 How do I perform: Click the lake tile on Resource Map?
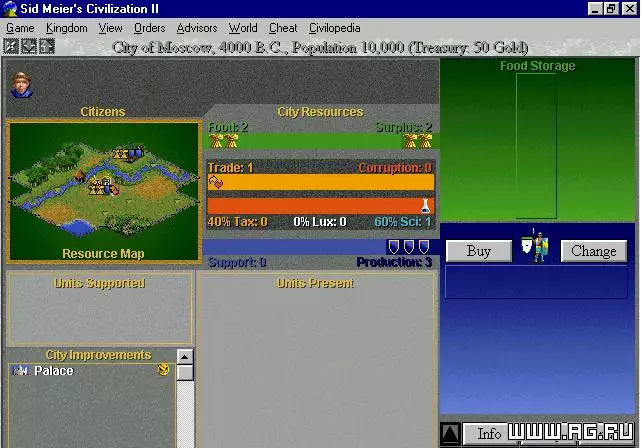click(x=77, y=226)
